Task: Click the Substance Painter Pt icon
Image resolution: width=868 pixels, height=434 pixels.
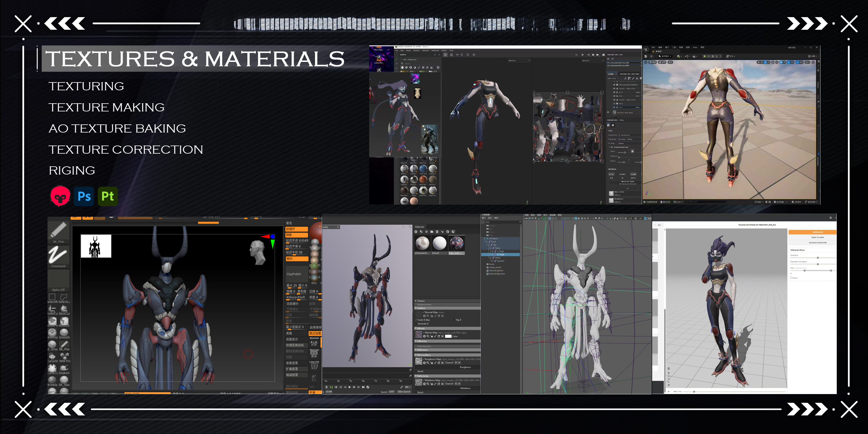Action: point(108,196)
